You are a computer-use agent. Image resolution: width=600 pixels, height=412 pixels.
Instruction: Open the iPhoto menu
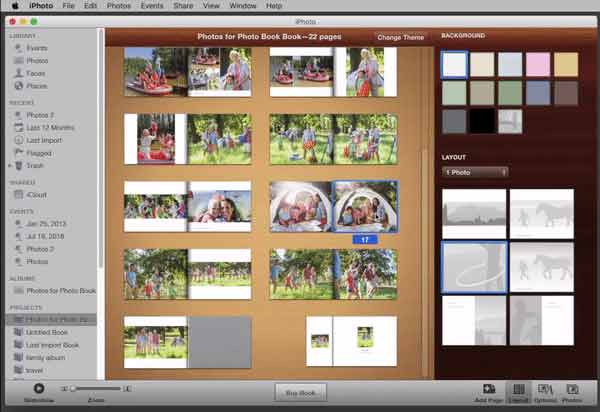click(x=41, y=5)
